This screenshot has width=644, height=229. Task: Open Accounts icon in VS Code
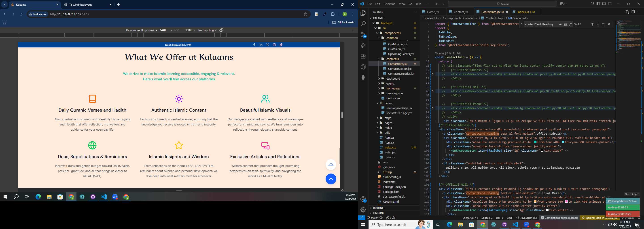(x=363, y=199)
